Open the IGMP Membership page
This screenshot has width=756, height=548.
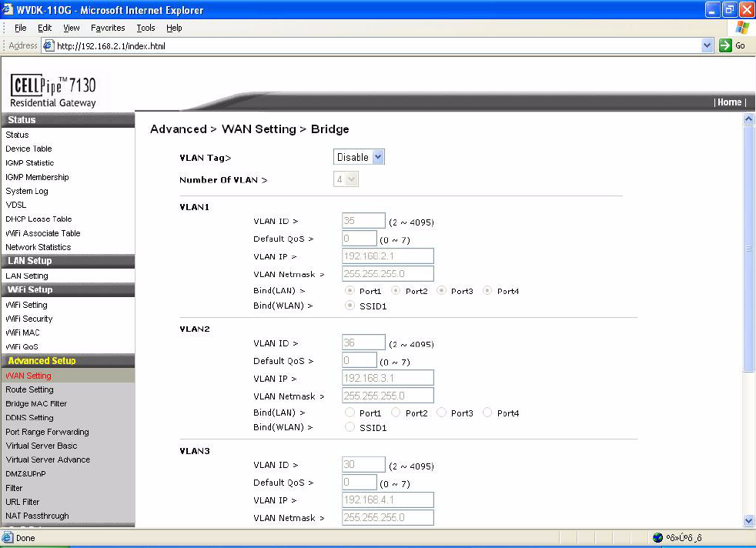point(37,177)
